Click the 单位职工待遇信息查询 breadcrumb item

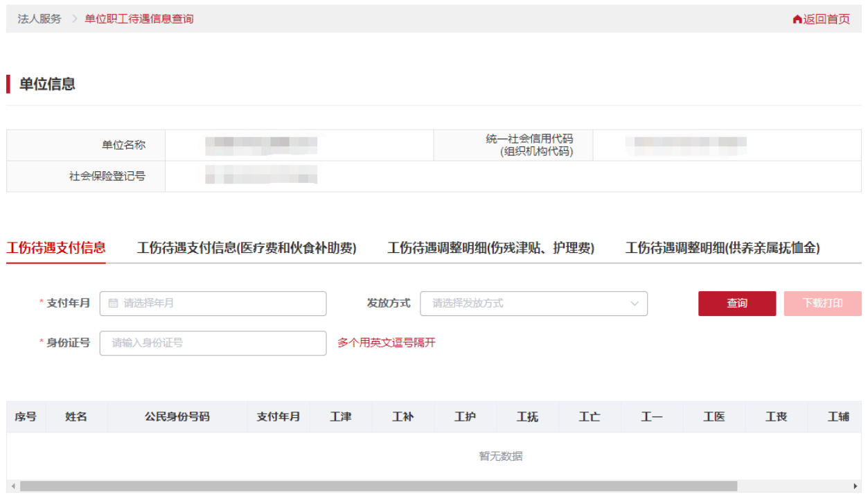[139, 19]
